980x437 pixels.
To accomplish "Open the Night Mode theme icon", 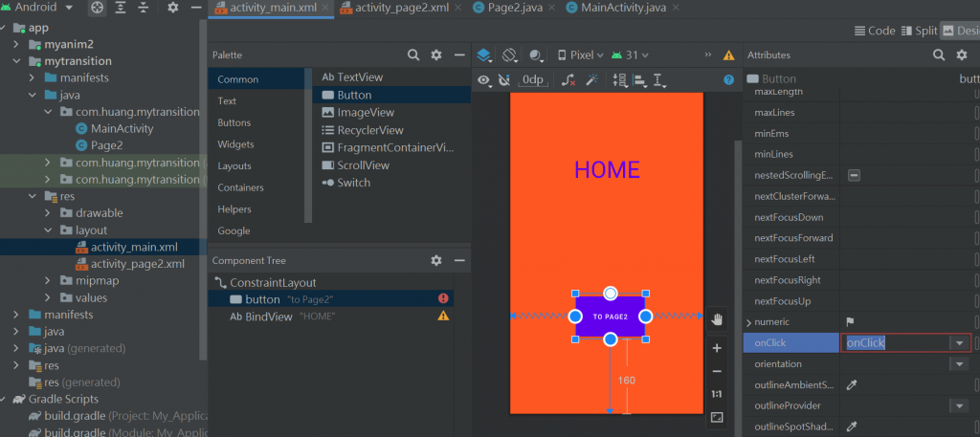I will 536,55.
